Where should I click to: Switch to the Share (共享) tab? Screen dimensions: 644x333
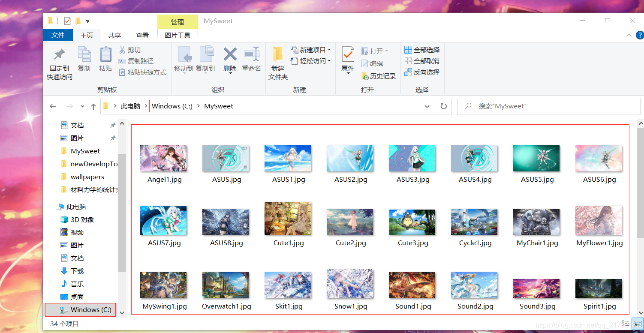tap(114, 36)
